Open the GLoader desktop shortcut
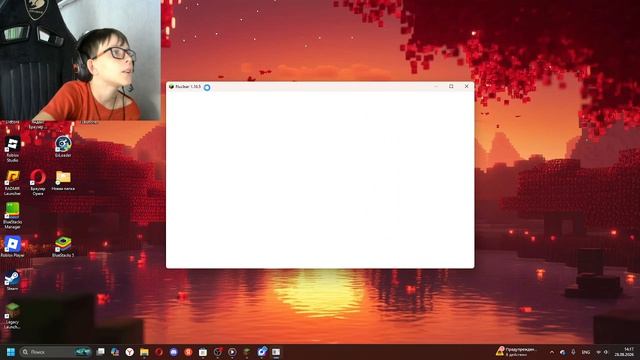 (x=63, y=147)
